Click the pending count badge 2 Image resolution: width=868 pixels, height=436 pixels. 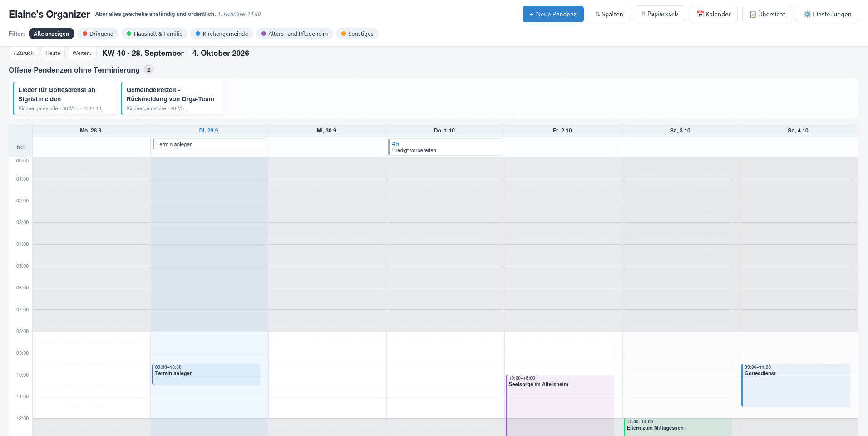(x=148, y=70)
